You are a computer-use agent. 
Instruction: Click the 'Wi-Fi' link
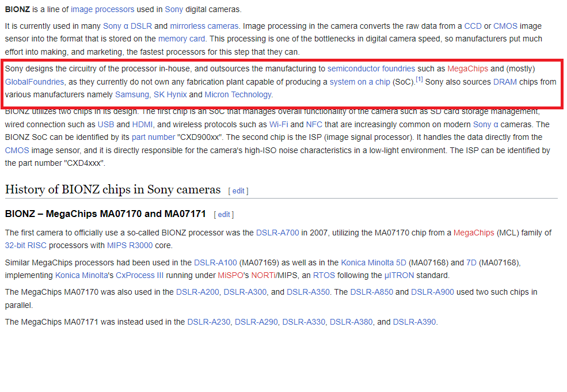pyautogui.click(x=279, y=124)
